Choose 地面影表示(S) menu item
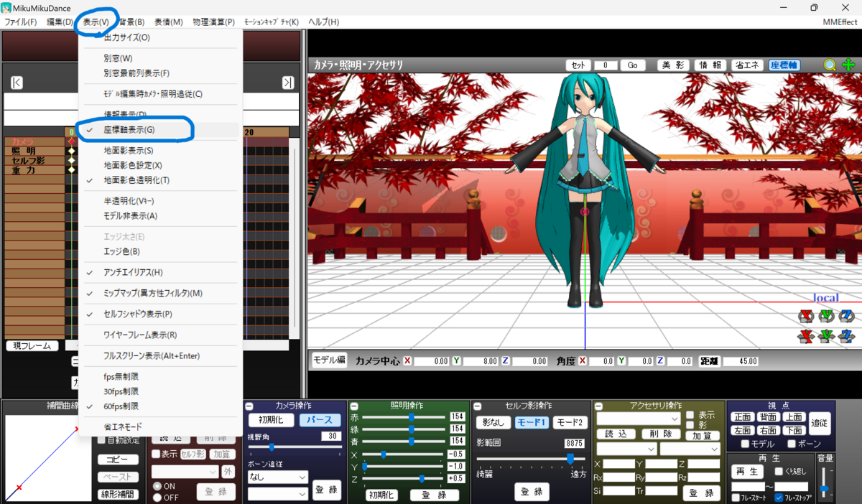 point(160,151)
